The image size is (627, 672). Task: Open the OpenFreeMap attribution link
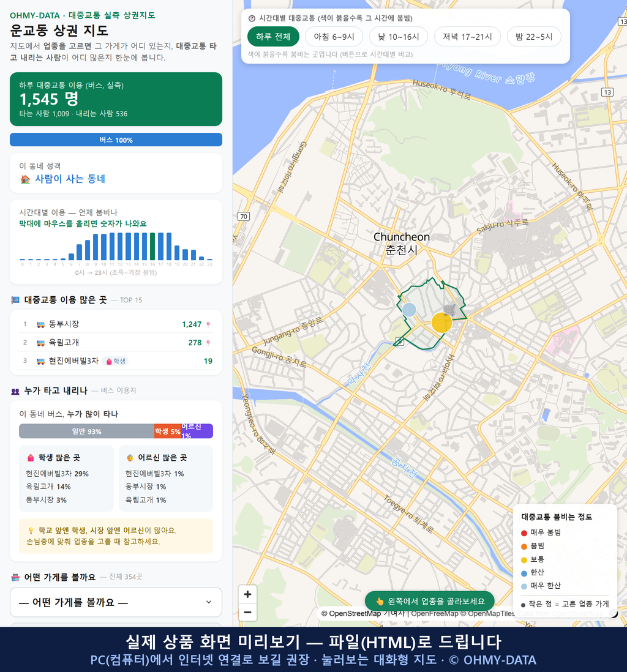(x=435, y=614)
